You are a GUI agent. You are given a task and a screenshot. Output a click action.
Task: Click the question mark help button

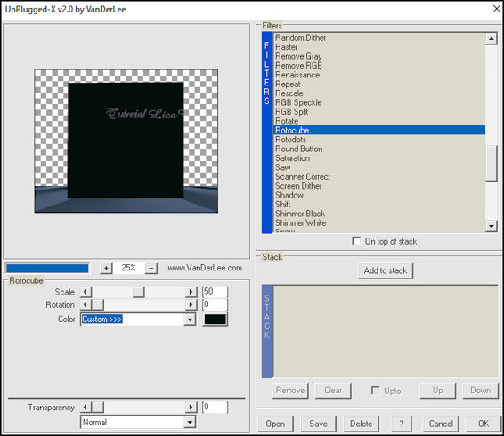(401, 424)
